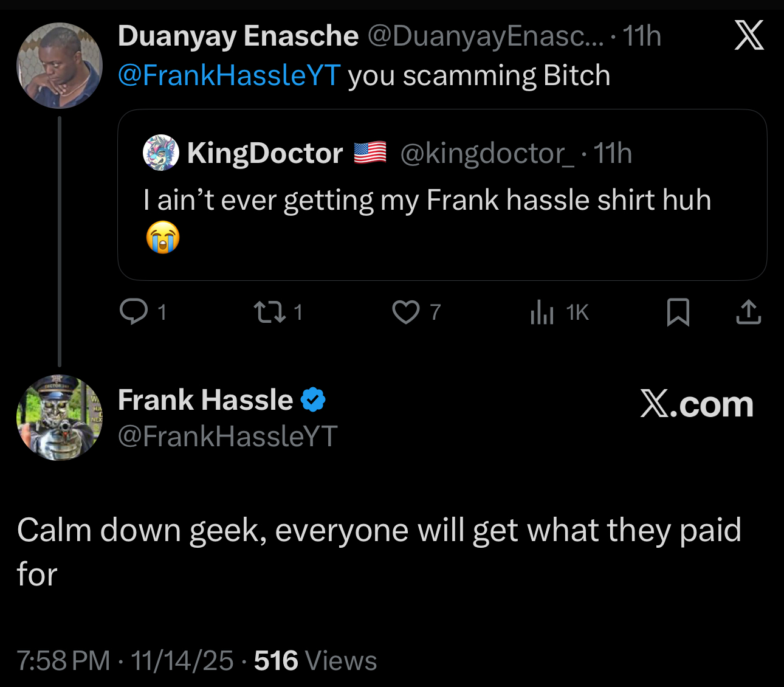
Task: Click the Frank Hassle display name
Action: pyautogui.click(x=205, y=400)
